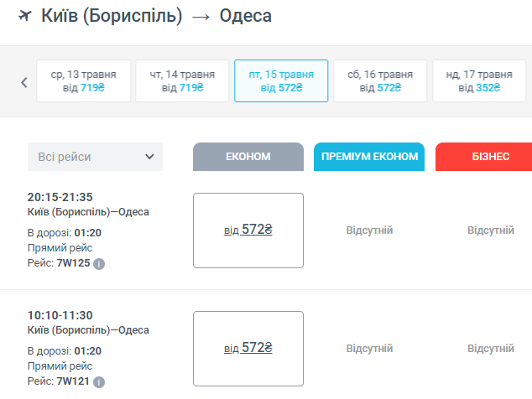This screenshot has height=399, width=532.
Task: Select the ср, 13 травня date tab
Action: 83,80
